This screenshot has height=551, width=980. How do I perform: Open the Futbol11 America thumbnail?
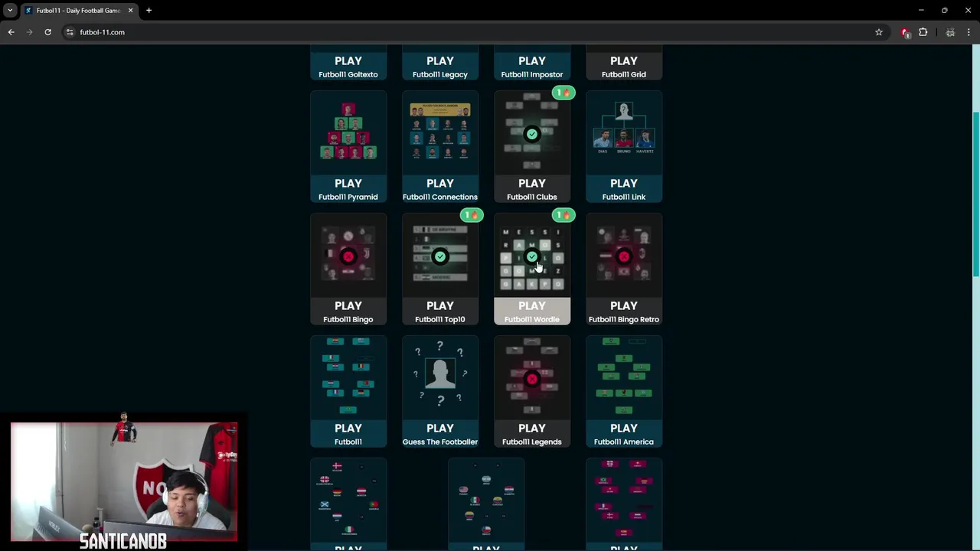coord(624,377)
